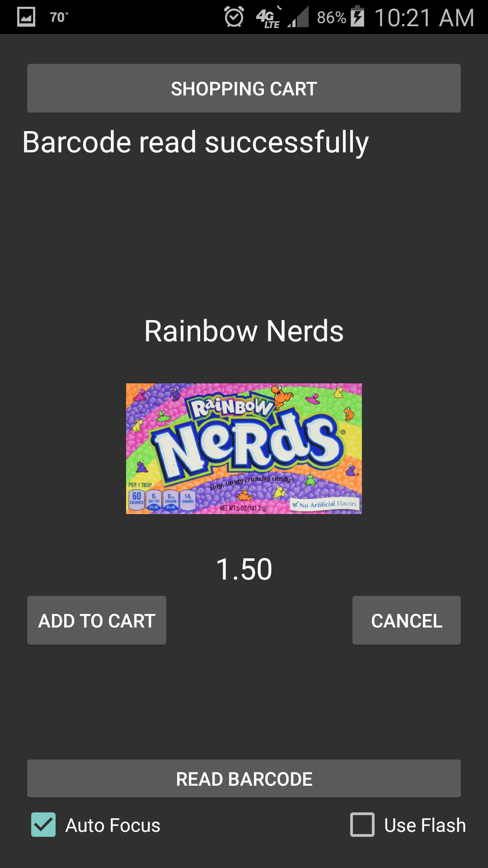
Task: Disable the Auto Focus checkbox
Action: point(43,825)
